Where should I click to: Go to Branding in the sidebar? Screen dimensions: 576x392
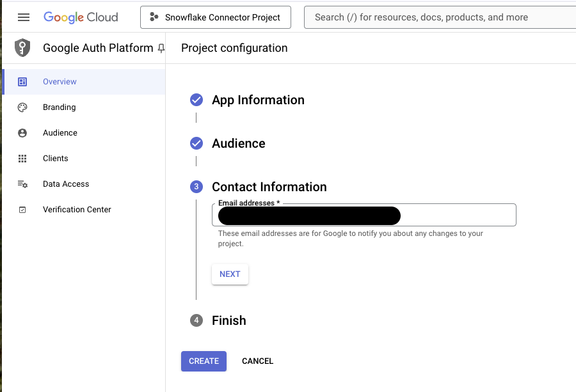[x=59, y=107]
